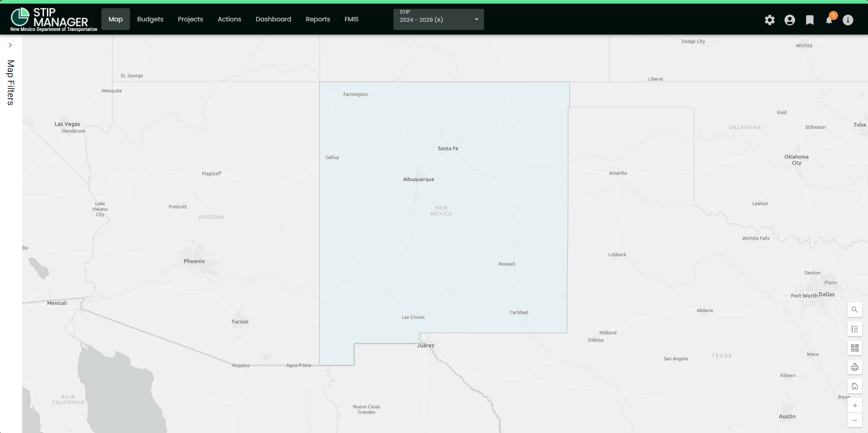Open the settings gear
The height and width of the screenshot is (433, 868).
pyautogui.click(x=770, y=20)
